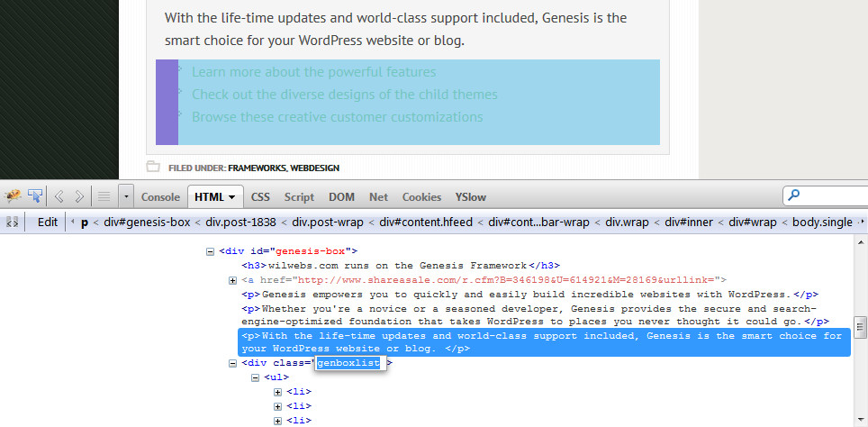Image resolution: width=868 pixels, height=427 pixels.
Task: Open the command line lines icon
Action: tap(104, 196)
